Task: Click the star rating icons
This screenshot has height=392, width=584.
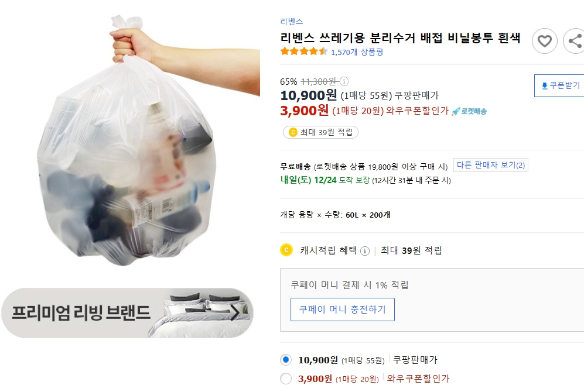Action: [303, 51]
